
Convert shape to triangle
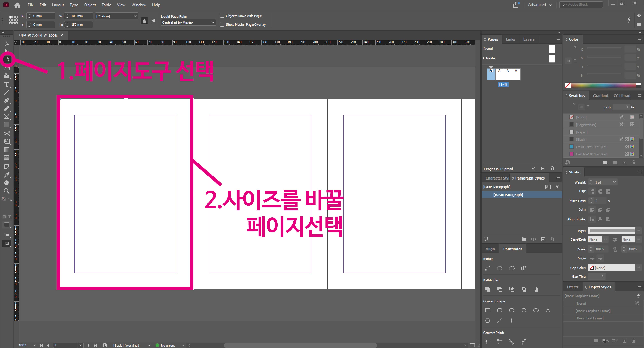[548, 310]
